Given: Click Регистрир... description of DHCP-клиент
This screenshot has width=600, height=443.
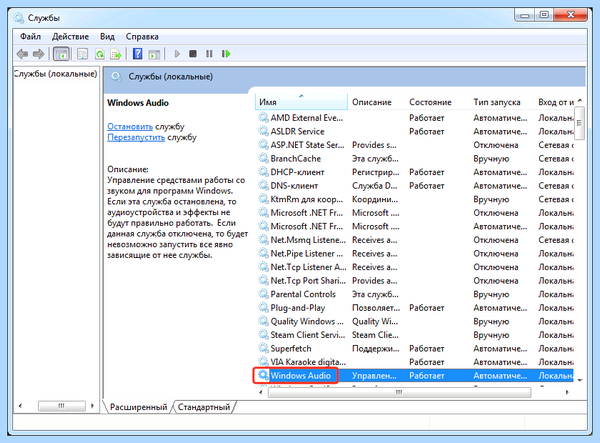Looking at the screenshot, I should [375, 172].
